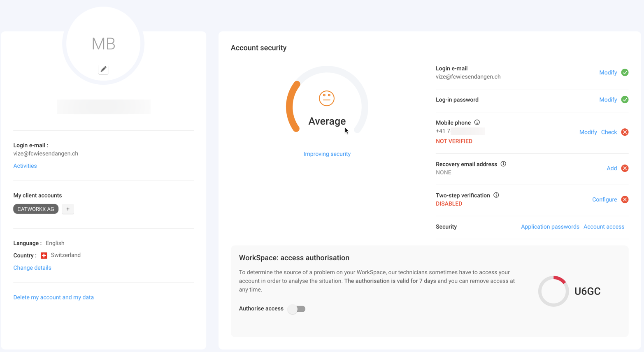Open Change details link
The height and width of the screenshot is (352, 644).
point(32,268)
